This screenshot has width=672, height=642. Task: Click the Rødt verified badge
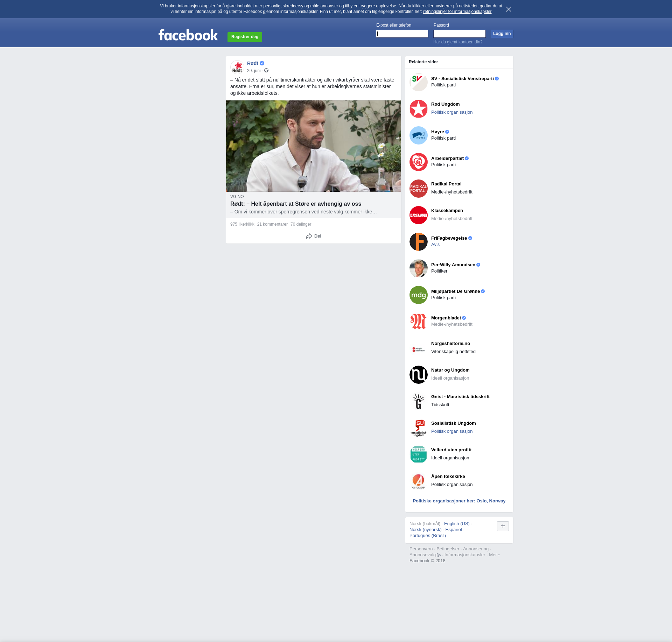coord(262,63)
